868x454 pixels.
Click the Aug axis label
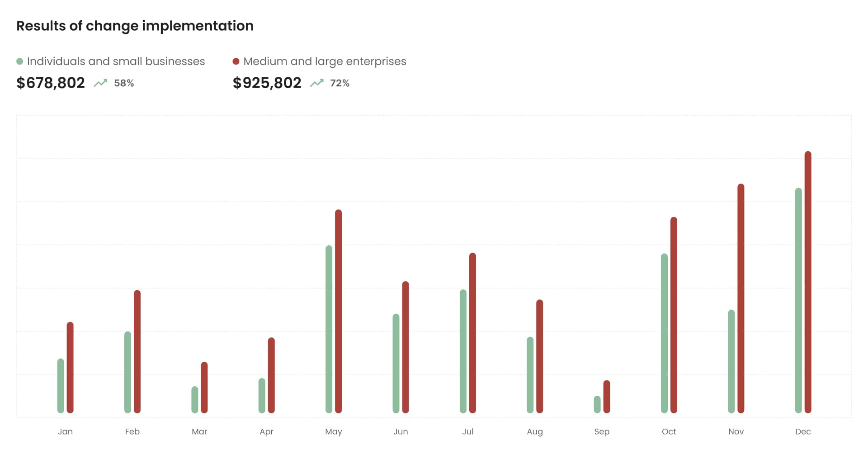coord(535,432)
